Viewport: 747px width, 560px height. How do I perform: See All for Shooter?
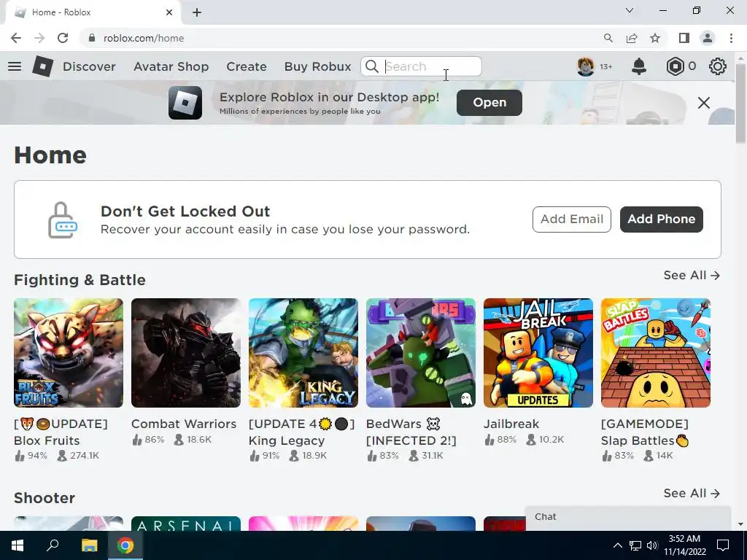692,494
